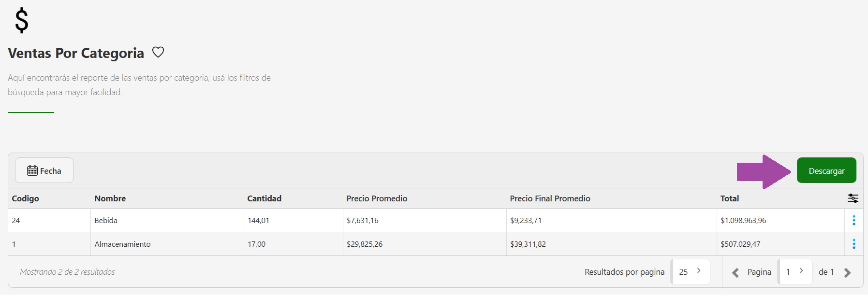Go to the next page arrow
The height and width of the screenshot is (296, 868).
pos(847,273)
